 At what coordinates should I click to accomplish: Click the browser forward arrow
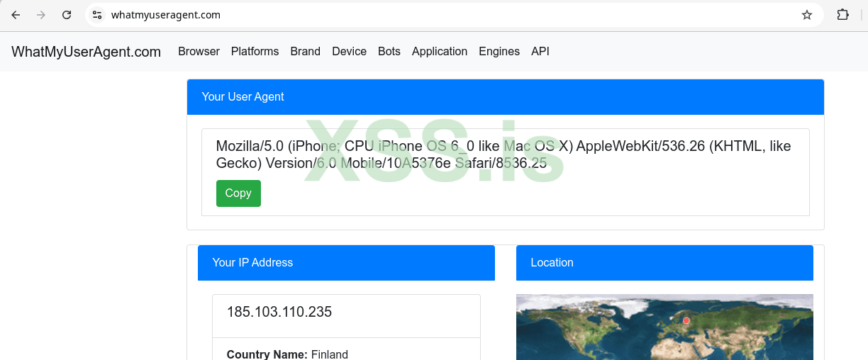pos(41,15)
